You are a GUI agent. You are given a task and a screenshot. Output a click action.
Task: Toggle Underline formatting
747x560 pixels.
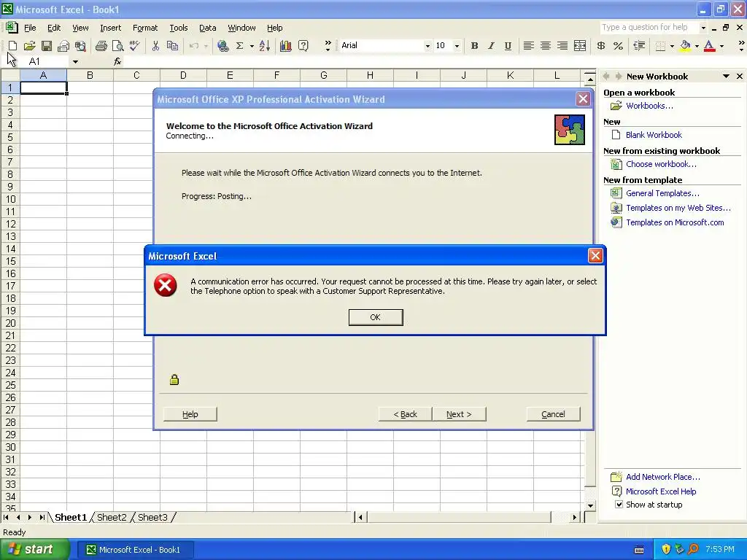point(508,46)
